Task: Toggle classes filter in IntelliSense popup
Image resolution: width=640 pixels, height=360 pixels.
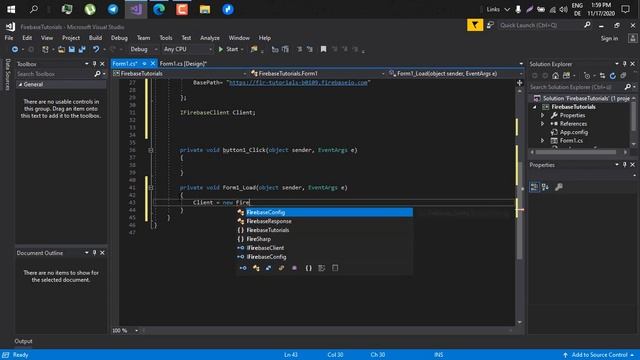Action: click(x=256, y=268)
